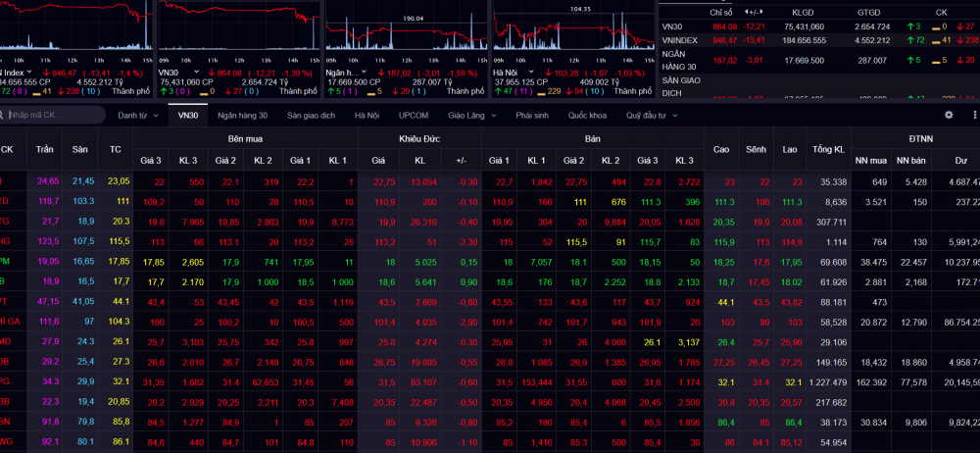Open the Phái sinh tab
The width and height of the screenshot is (980, 453).
tap(531, 115)
